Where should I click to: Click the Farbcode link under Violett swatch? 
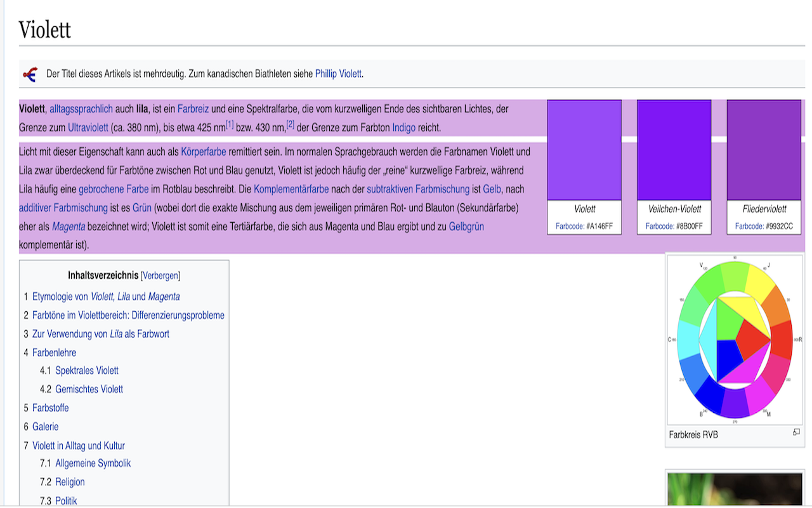570,226
